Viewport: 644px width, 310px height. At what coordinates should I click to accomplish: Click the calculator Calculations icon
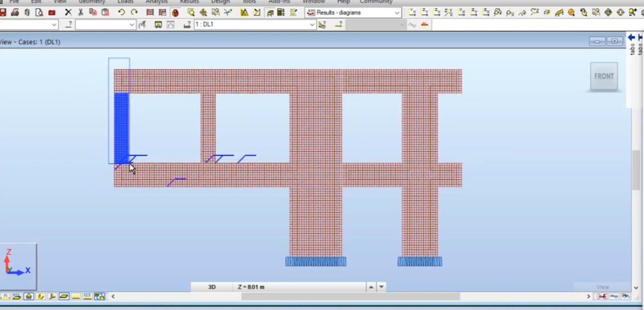click(281, 12)
